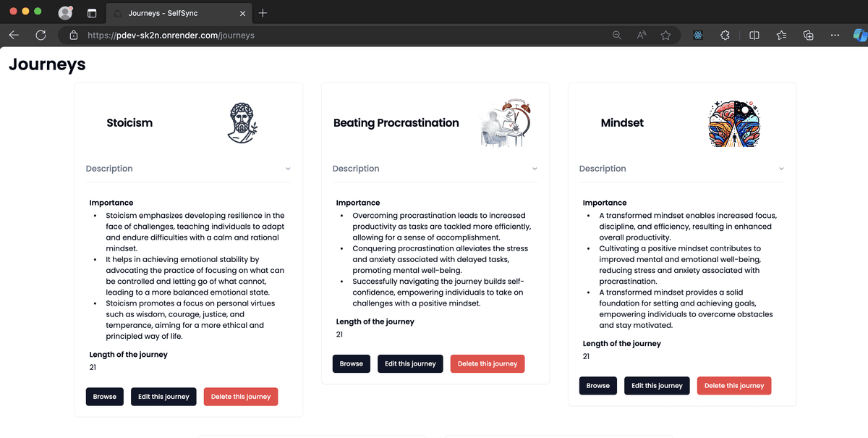Browse the Stoicism journey
This screenshot has height=438, width=868.
pyautogui.click(x=105, y=397)
